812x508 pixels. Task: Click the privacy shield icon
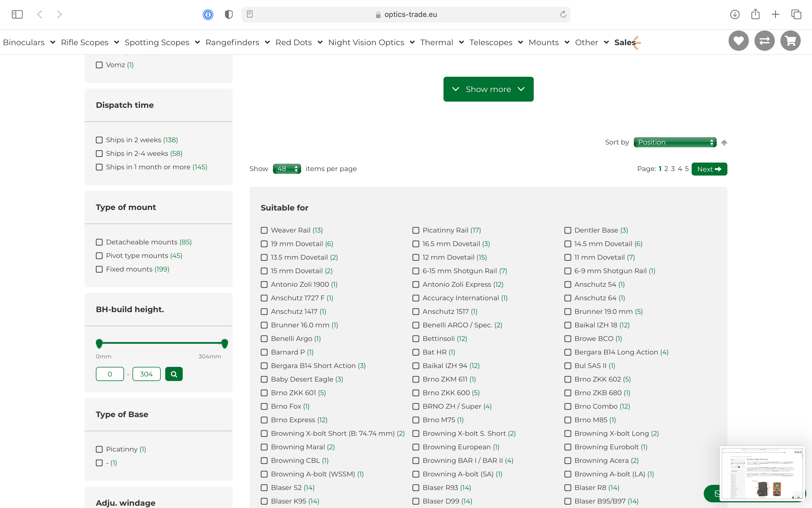click(x=228, y=14)
